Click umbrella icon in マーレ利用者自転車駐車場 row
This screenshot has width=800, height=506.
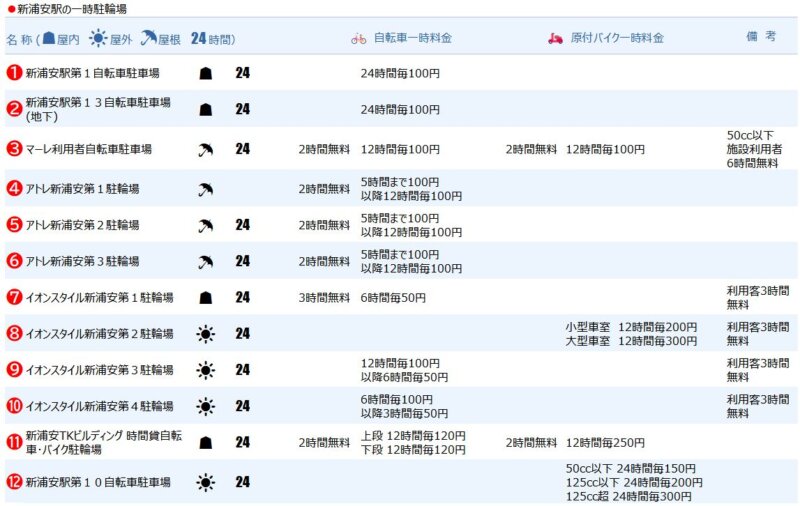pos(205,149)
